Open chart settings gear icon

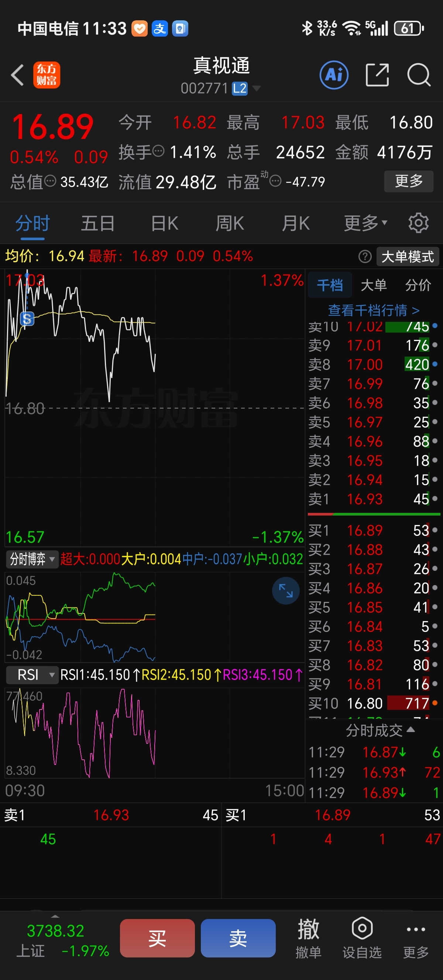click(x=418, y=223)
